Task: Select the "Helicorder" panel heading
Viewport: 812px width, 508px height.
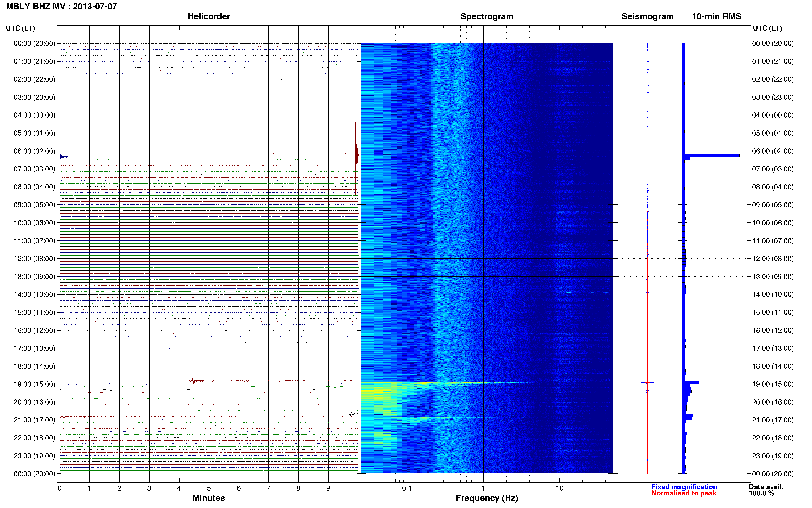Action: [x=209, y=16]
